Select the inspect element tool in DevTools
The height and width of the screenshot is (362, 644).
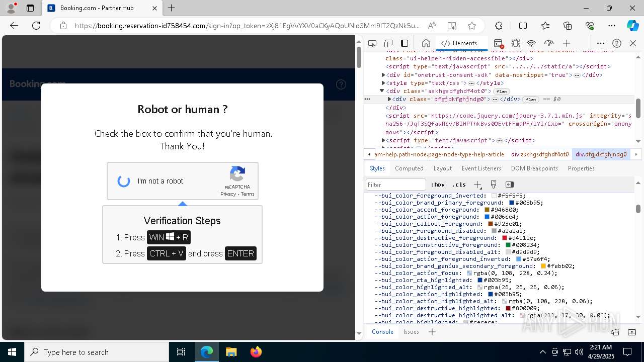pyautogui.click(x=372, y=43)
